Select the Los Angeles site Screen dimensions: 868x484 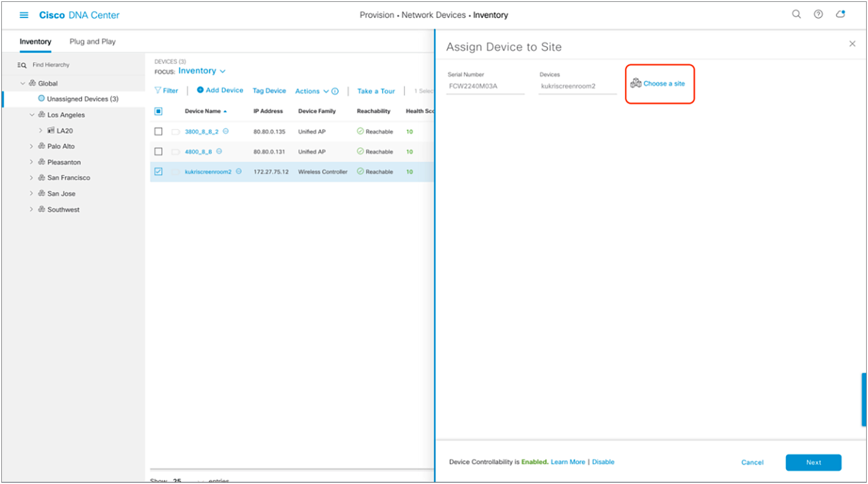click(66, 115)
